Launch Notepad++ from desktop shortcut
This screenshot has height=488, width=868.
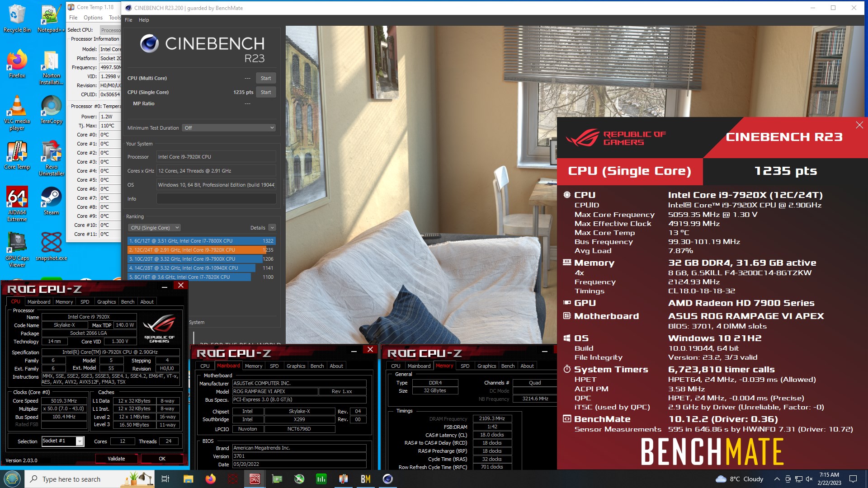click(x=51, y=19)
